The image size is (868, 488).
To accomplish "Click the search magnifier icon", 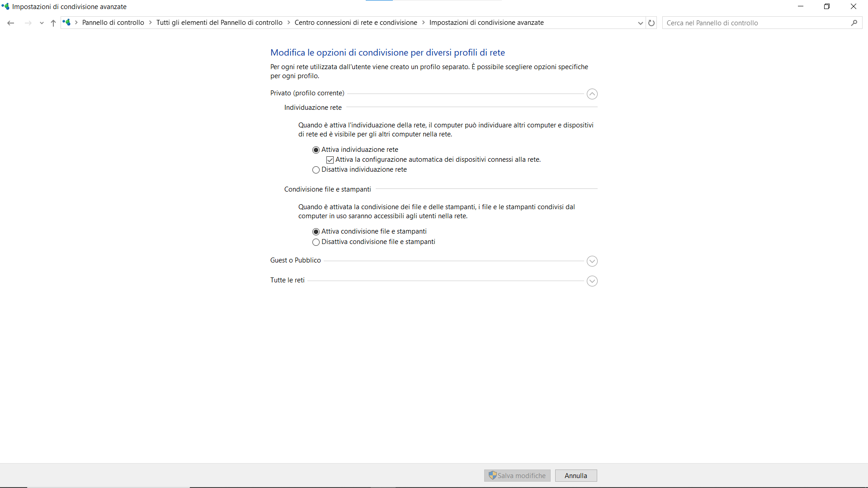I will (x=854, y=23).
